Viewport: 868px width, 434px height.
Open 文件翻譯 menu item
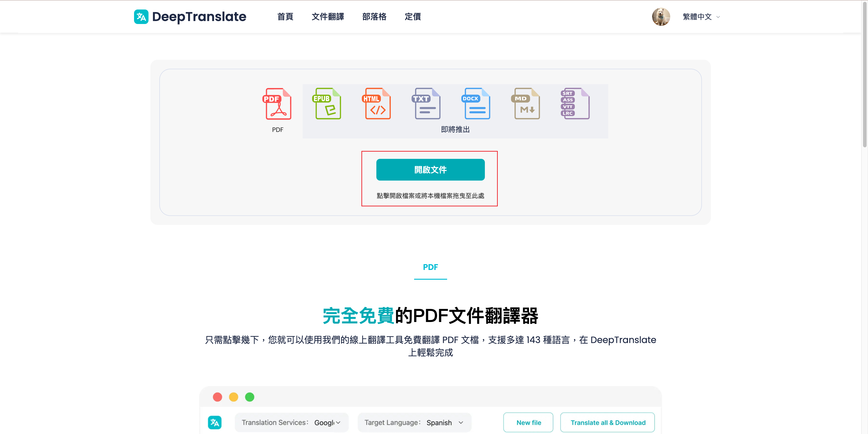pos(328,17)
